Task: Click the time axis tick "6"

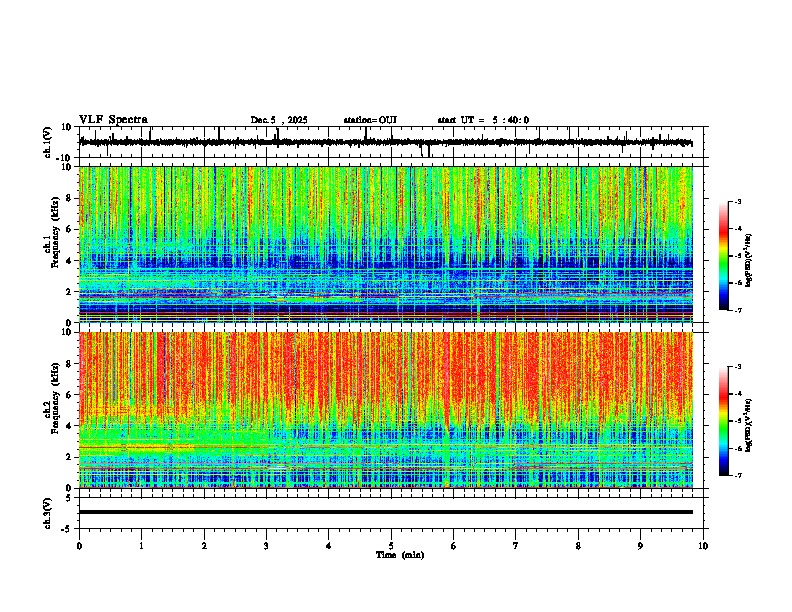Action: pos(453,546)
